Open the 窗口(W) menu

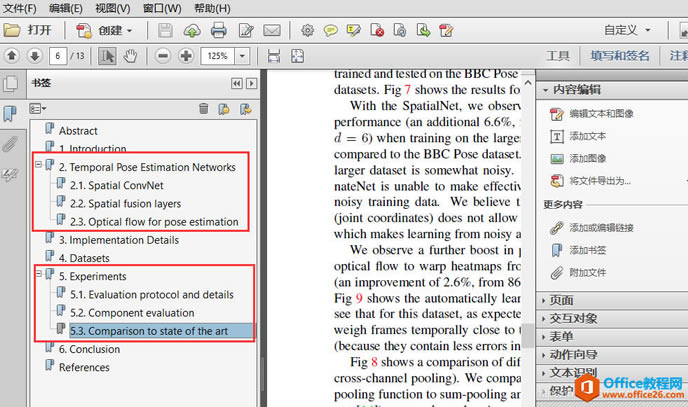[x=162, y=8]
